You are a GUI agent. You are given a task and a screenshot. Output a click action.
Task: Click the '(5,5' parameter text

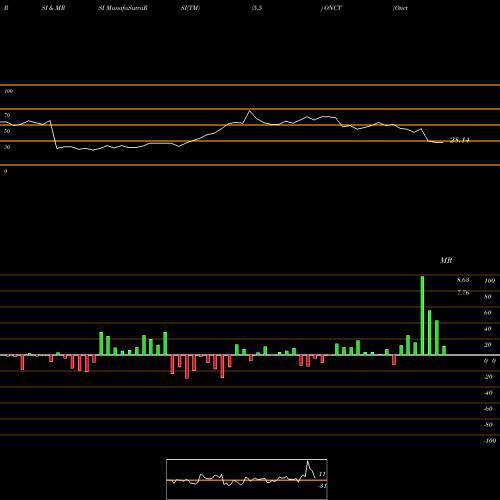click(257, 8)
